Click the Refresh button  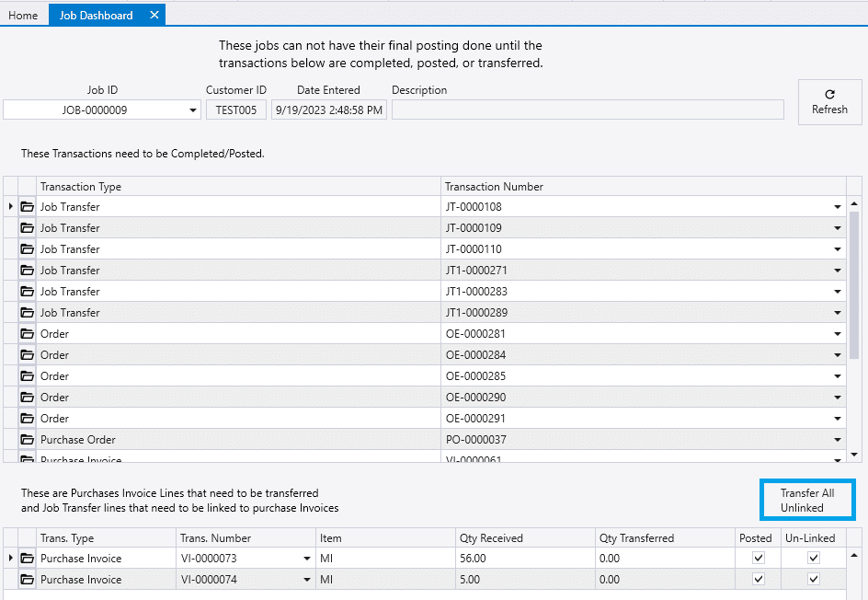[x=828, y=101]
